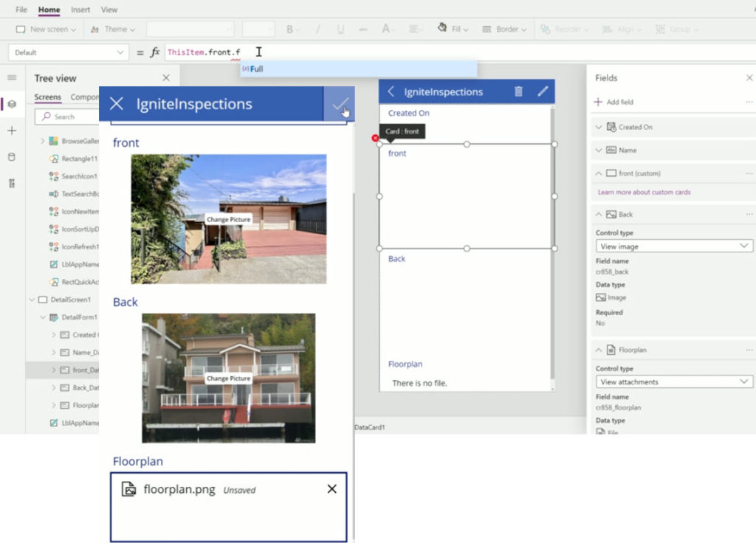Click the trash delete icon
The image size is (756, 543).
click(518, 91)
